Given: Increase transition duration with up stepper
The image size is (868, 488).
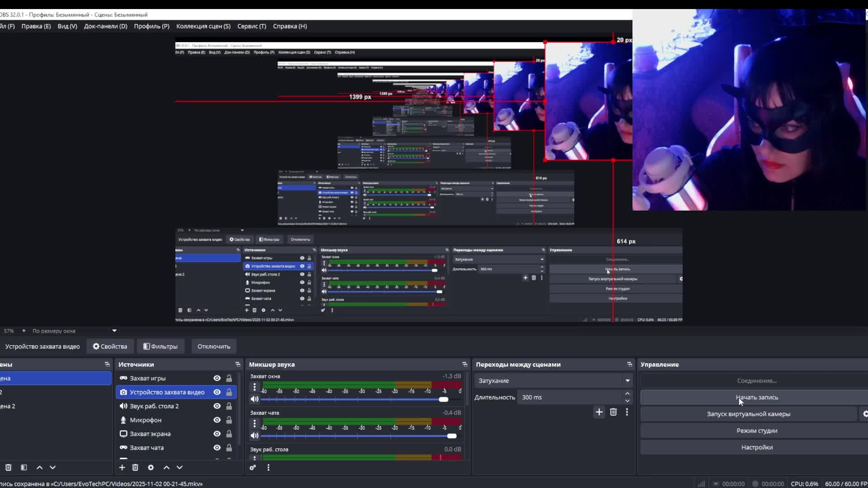Looking at the screenshot, I should (x=627, y=394).
